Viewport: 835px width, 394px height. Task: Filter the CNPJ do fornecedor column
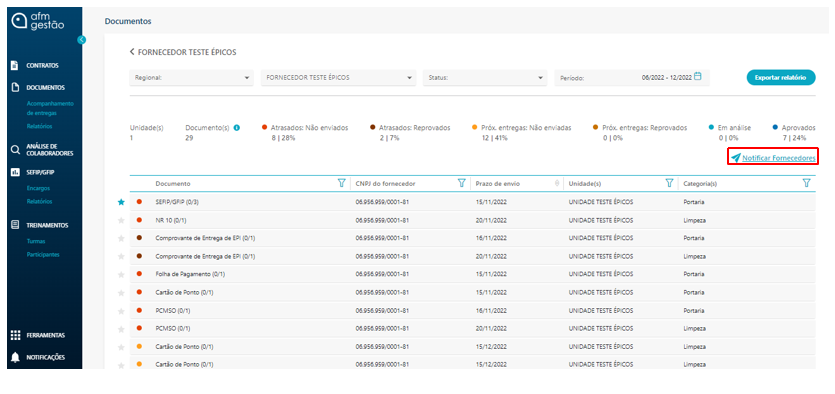point(462,183)
